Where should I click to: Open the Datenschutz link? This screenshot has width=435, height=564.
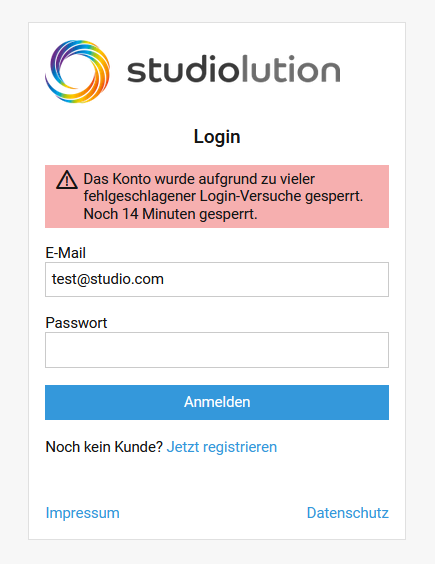point(348,513)
